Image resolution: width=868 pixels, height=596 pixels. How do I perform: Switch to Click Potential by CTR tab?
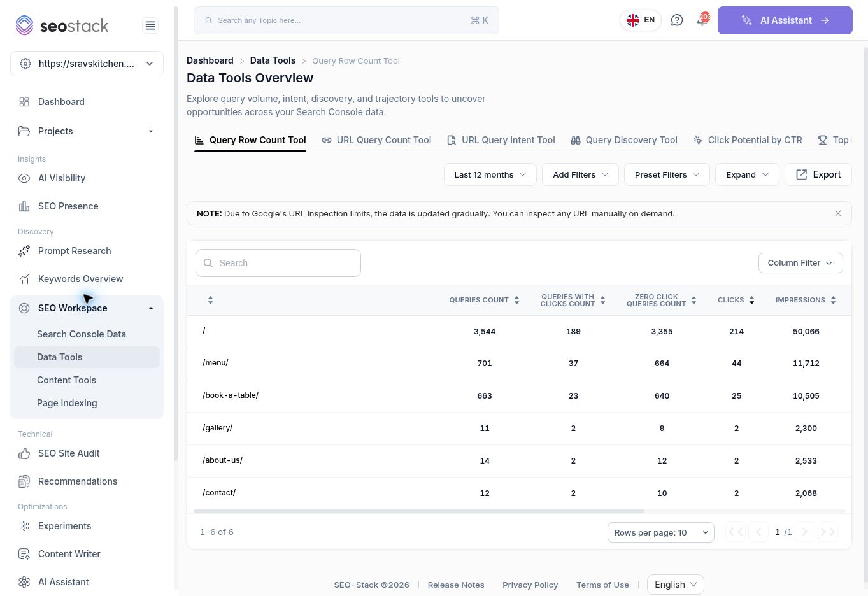point(748,140)
